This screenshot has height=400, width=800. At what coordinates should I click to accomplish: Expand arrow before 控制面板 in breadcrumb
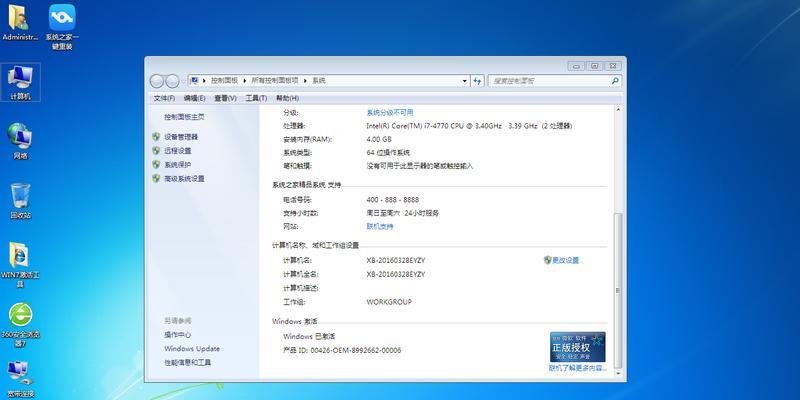(205, 81)
